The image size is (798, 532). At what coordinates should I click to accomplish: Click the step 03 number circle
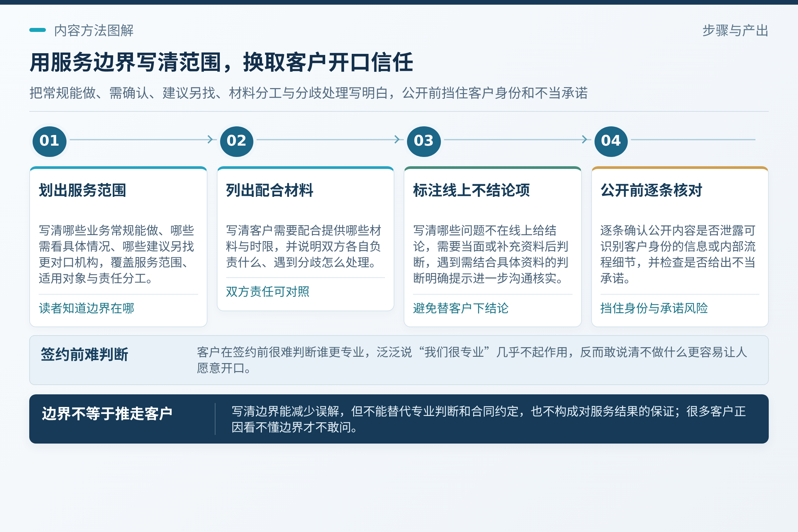[424, 141]
